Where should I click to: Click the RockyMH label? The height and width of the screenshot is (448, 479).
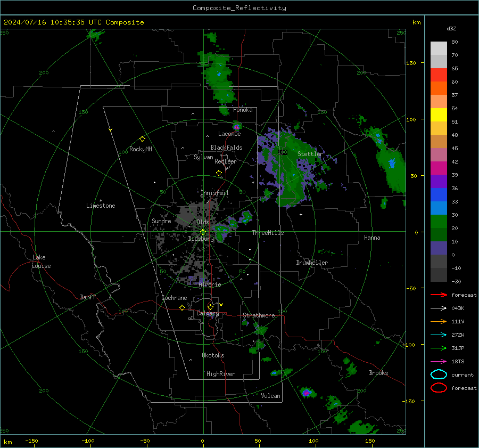141,149
